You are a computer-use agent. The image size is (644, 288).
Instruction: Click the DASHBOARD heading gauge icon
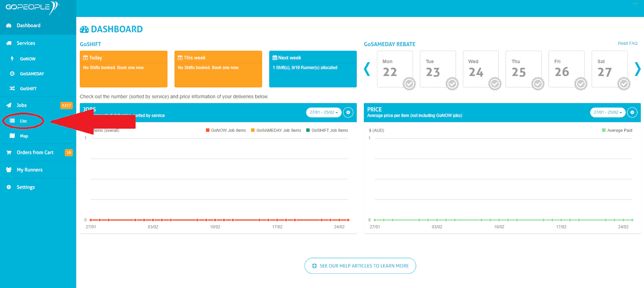click(x=84, y=29)
